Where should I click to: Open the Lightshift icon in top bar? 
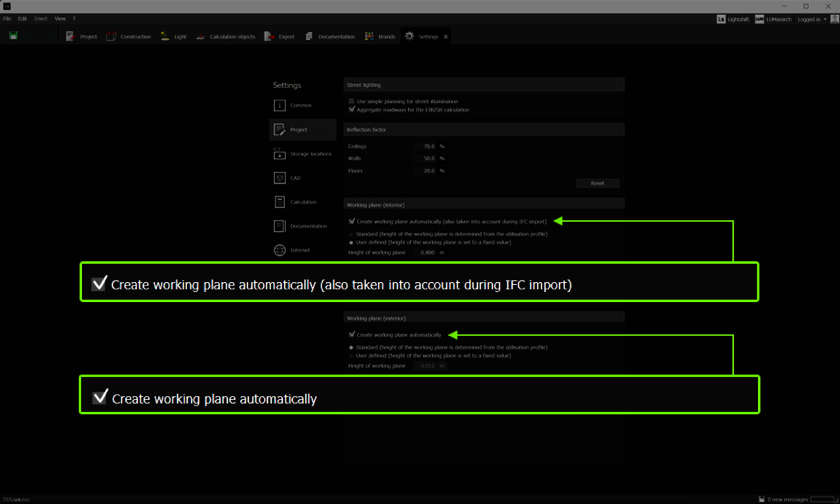pyautogui.click(x=722, y=19)
